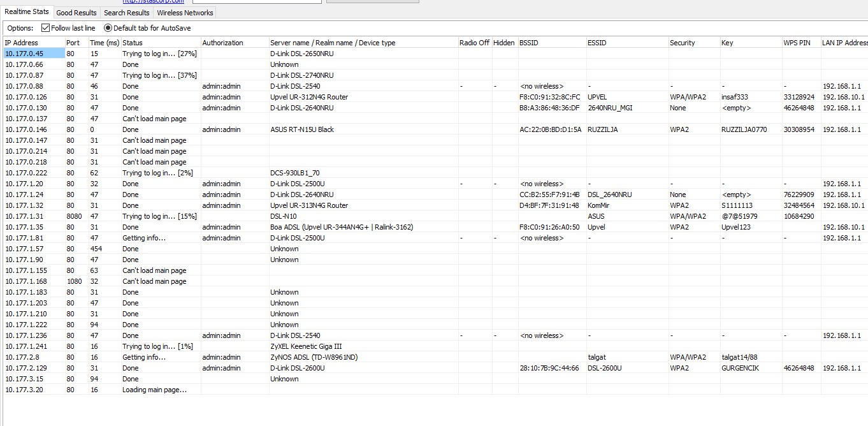The width and height of the screenshot is (868, 426).
Task: Select key value insaf333
Action: coord(735,97)
